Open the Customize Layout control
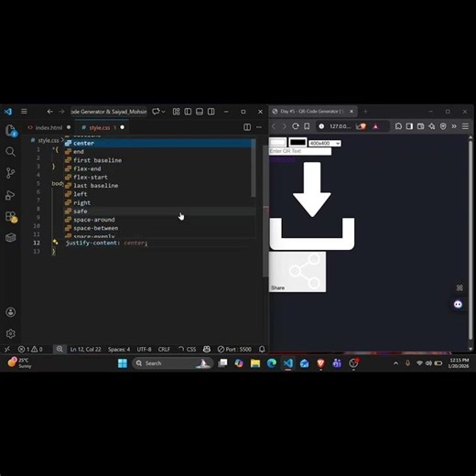 176,112
